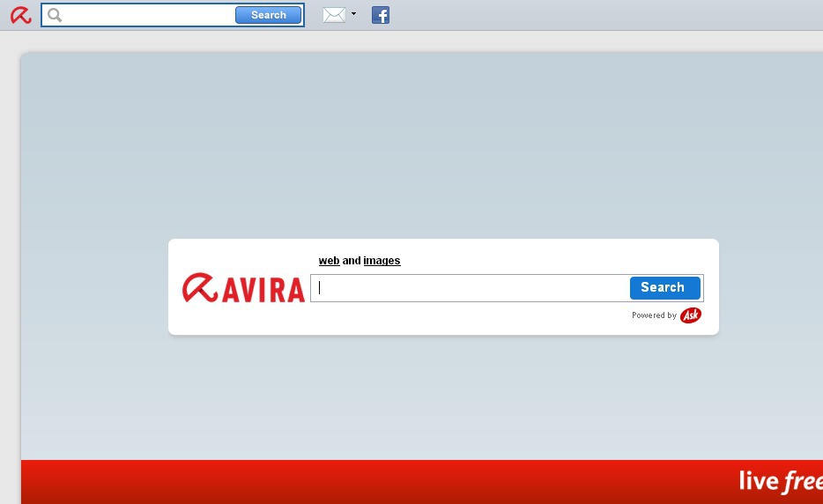Select the "web" search link
The height and width of the screenshot is (504, 823).
(x=329, y=261)
